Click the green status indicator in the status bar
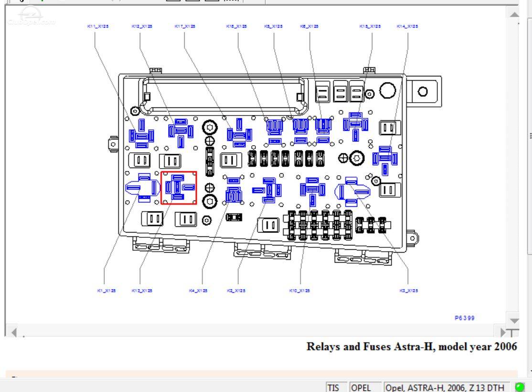Viewport: 532px width, 392px height. coord(520,387)
